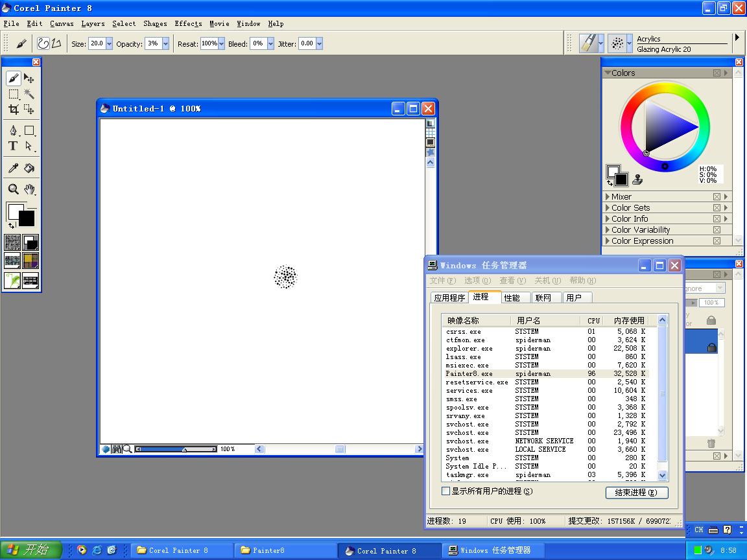
Task: Open the Size slider dropdown
Action: coord(109,44)
